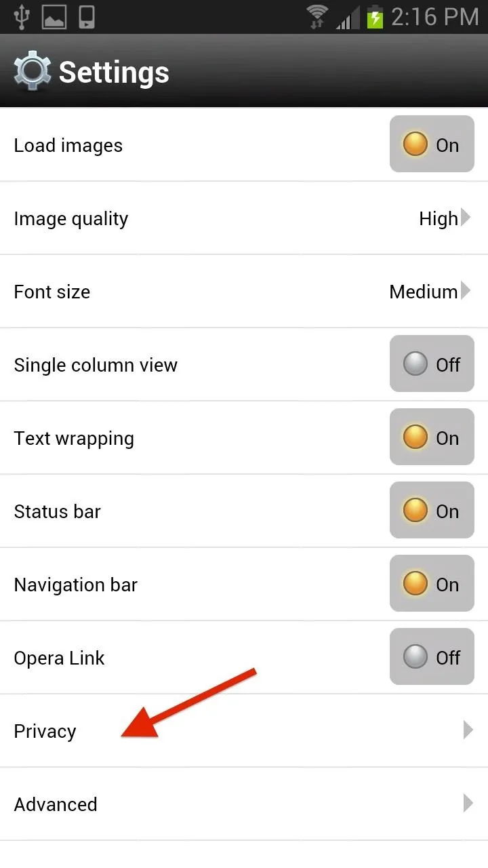
Task: Tap the clock showing 2:16 PM
Action: pyautogui.click(x=435, y=17)
